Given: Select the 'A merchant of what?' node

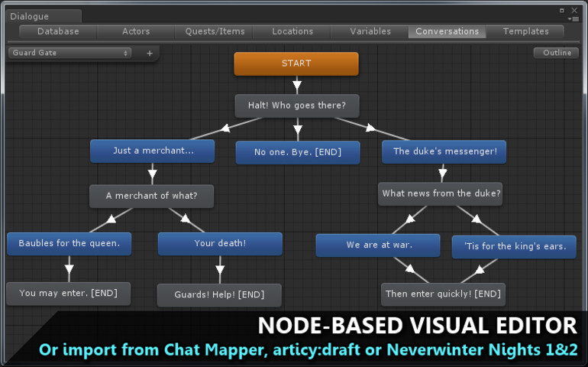Looking at the screenshot, I should (x=151, y=196).
